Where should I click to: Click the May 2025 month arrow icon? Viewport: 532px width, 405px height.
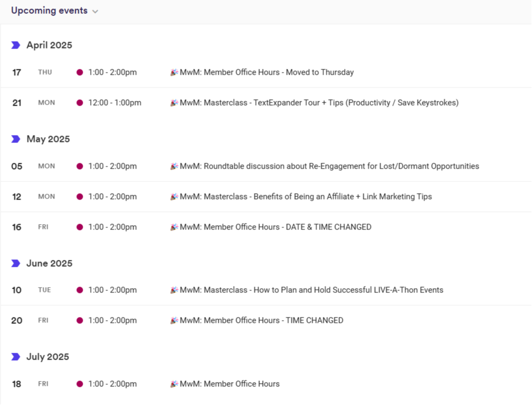click(x=15, y=139)
